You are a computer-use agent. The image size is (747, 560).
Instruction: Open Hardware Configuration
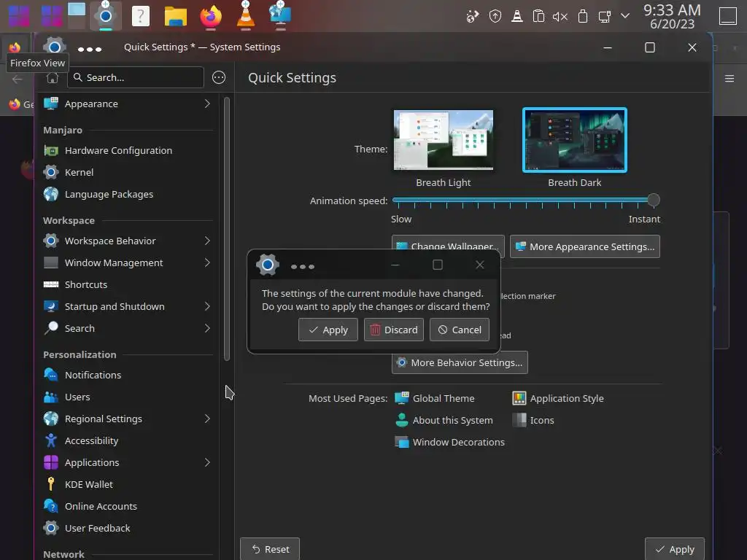click(x=127, y=150)
